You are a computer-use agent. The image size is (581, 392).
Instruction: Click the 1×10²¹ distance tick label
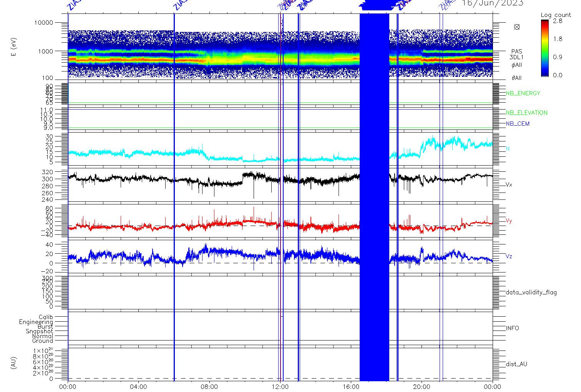(43, 351)
